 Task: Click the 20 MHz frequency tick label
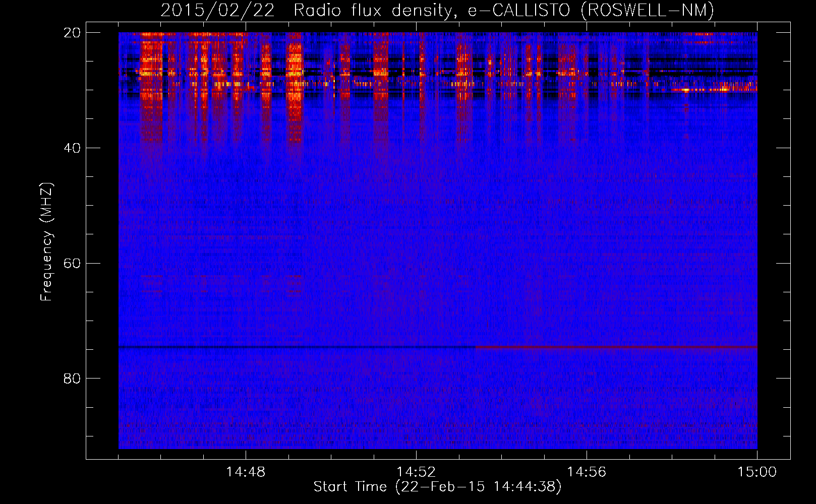72,33
